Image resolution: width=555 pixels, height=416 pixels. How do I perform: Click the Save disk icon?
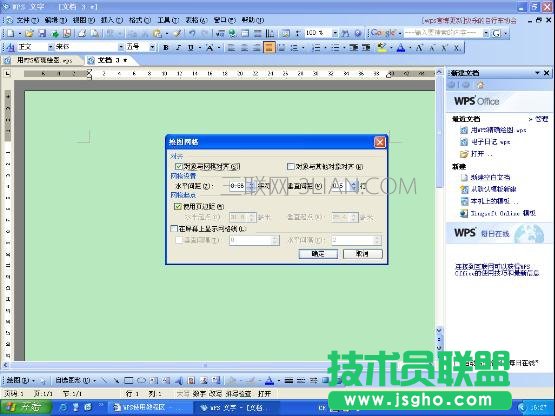coord(42,33)
